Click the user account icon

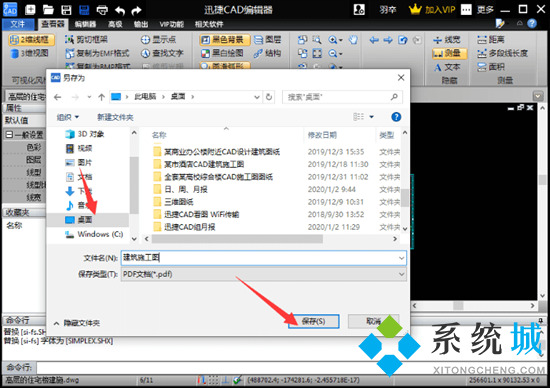point(359,10)
